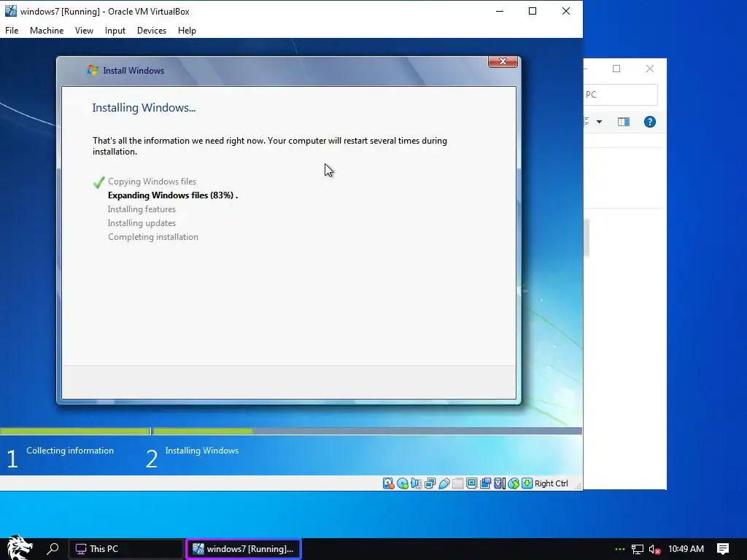This screenshot has width=747, height=560.
Task: Click the VirtualBox title bar app icon
Action: (10, 11)
